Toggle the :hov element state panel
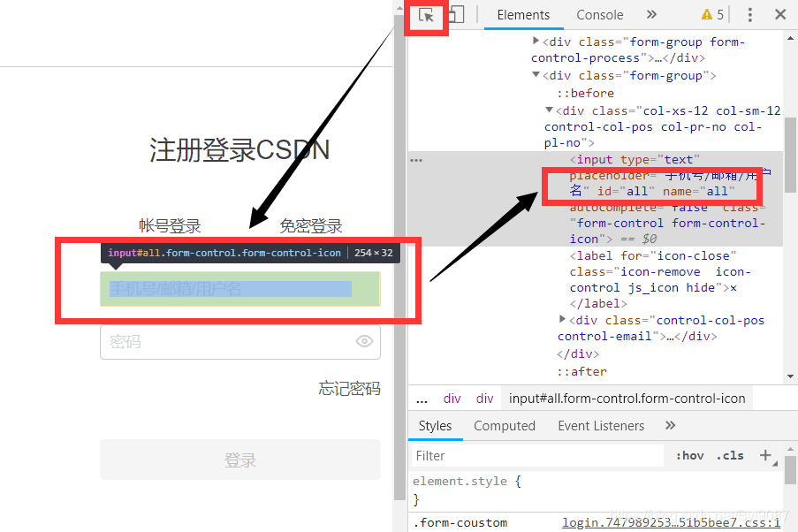This screenshot has height=532, width=798. 689,456
